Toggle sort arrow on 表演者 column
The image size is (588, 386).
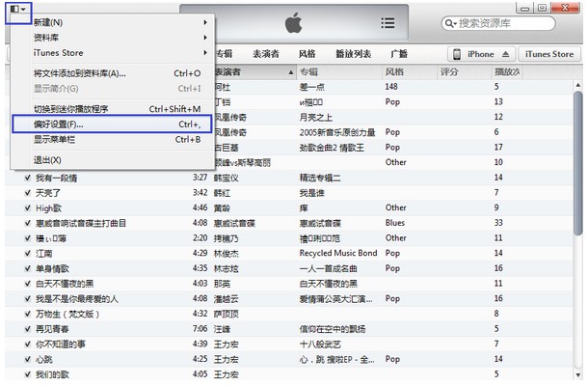[x=291, y=72]
